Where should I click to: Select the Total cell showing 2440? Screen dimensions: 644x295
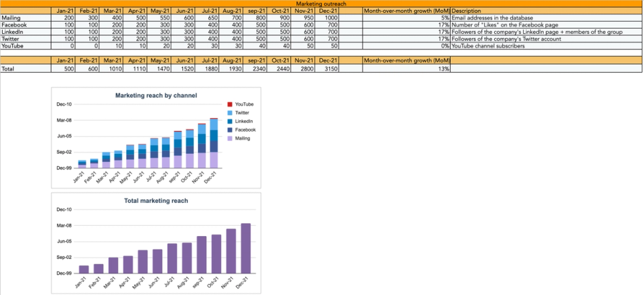pos(279,69)
